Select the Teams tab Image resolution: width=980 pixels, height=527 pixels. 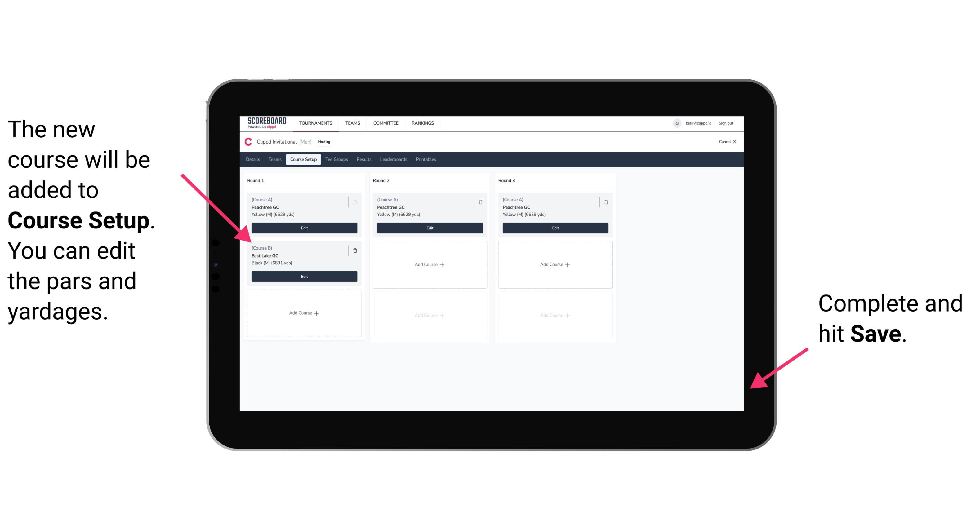[x=274, y=159]
